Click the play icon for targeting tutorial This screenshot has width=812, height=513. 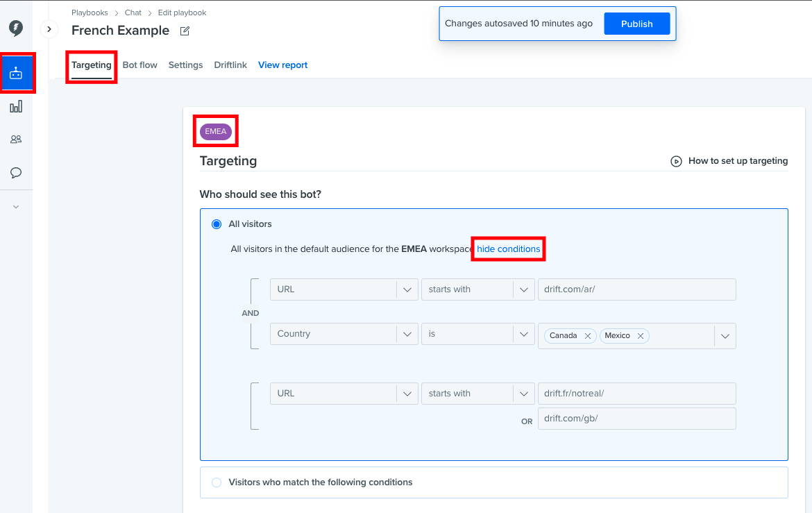[677, 161]
